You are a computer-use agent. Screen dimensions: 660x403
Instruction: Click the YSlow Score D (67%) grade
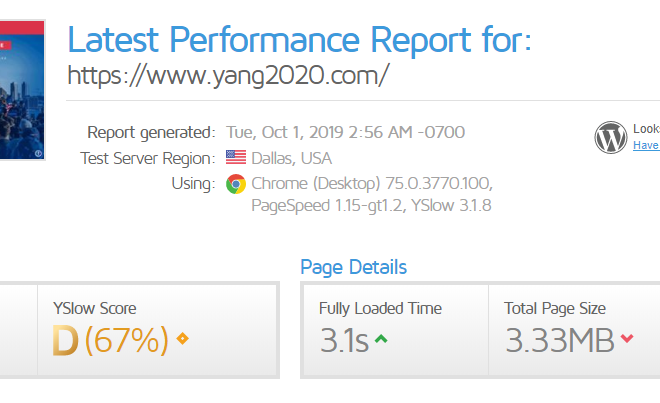pyautogui.click(x=110, y=340)
